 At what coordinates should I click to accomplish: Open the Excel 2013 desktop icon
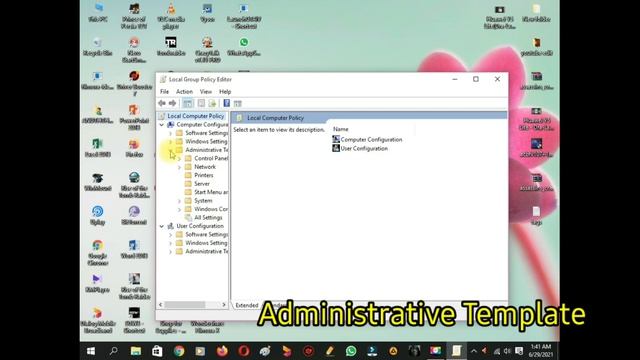tap(97, 148)
